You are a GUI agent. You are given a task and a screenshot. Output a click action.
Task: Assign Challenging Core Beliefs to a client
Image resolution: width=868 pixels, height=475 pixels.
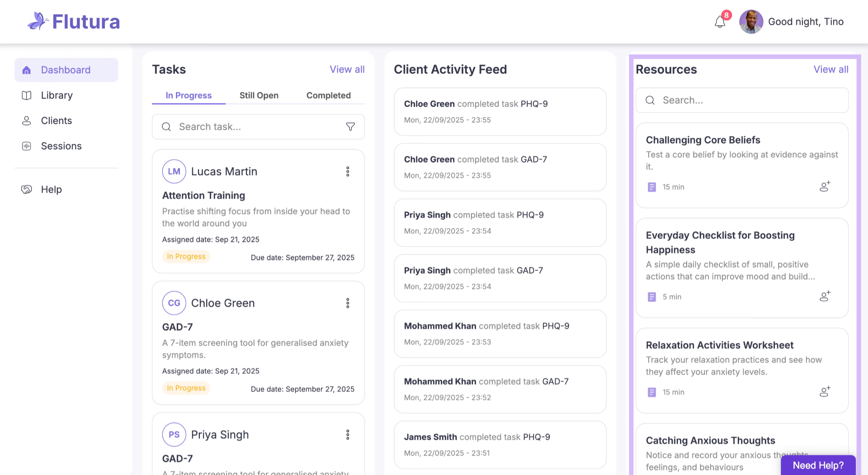(825, 186)
